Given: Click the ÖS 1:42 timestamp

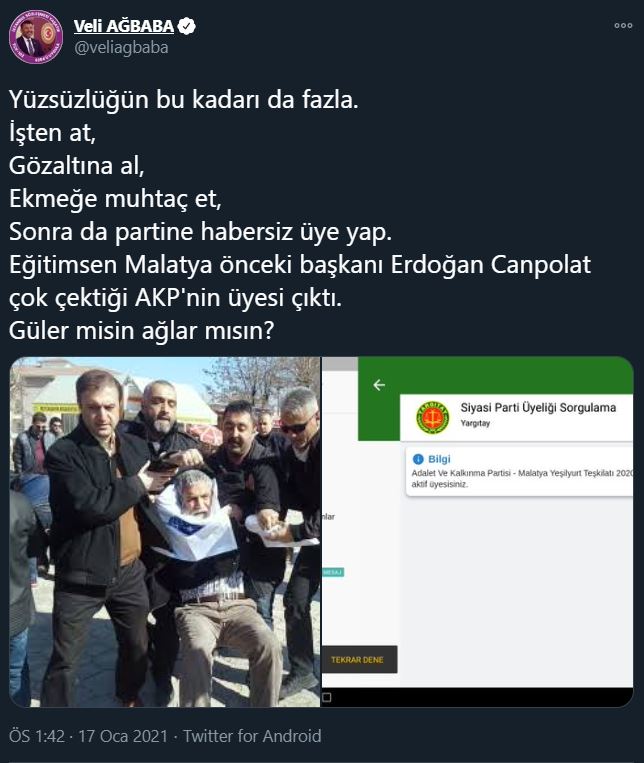Looking at the screenshot, I should (37, 736).
